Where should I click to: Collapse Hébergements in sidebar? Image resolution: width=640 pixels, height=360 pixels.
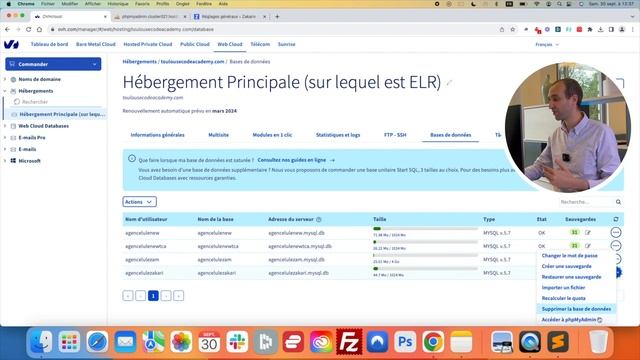[x=5, y=91]
